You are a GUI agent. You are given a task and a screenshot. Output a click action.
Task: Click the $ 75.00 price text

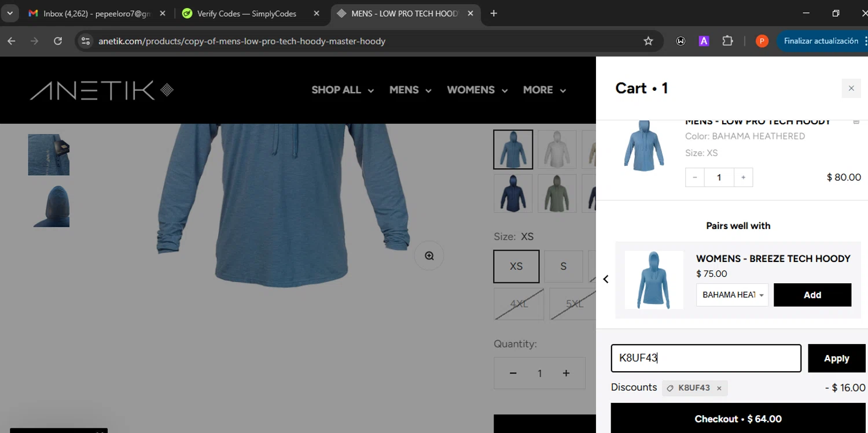(x=712, y=274)
